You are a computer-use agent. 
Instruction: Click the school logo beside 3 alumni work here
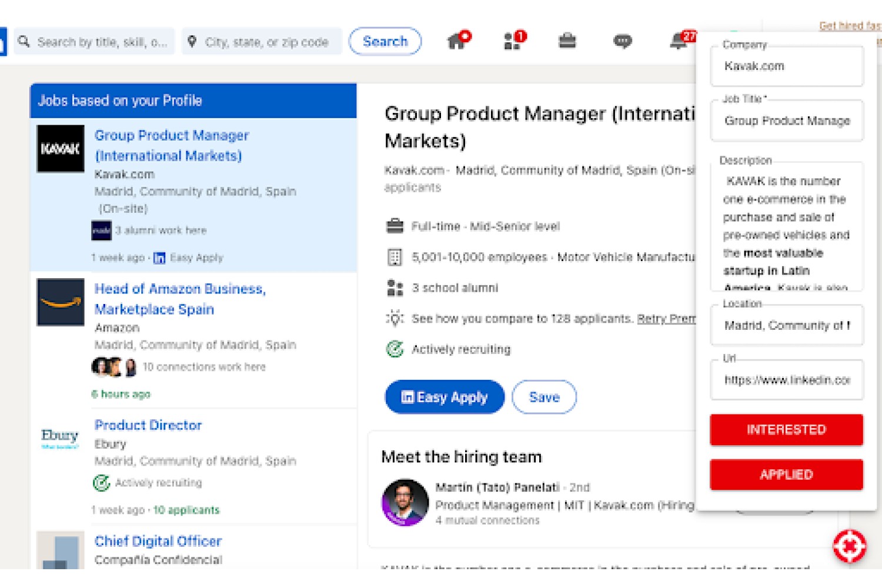pyautogui.click(x=101, y=230)
